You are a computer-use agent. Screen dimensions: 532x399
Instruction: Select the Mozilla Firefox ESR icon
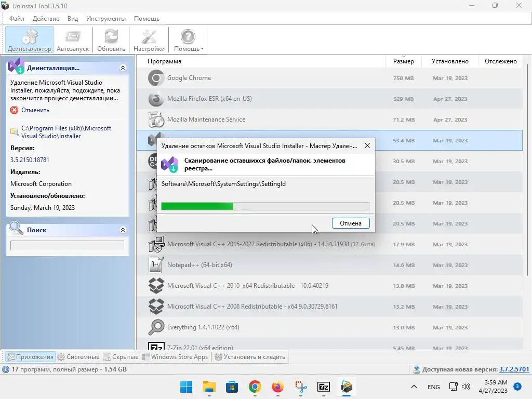click(156, 99)
